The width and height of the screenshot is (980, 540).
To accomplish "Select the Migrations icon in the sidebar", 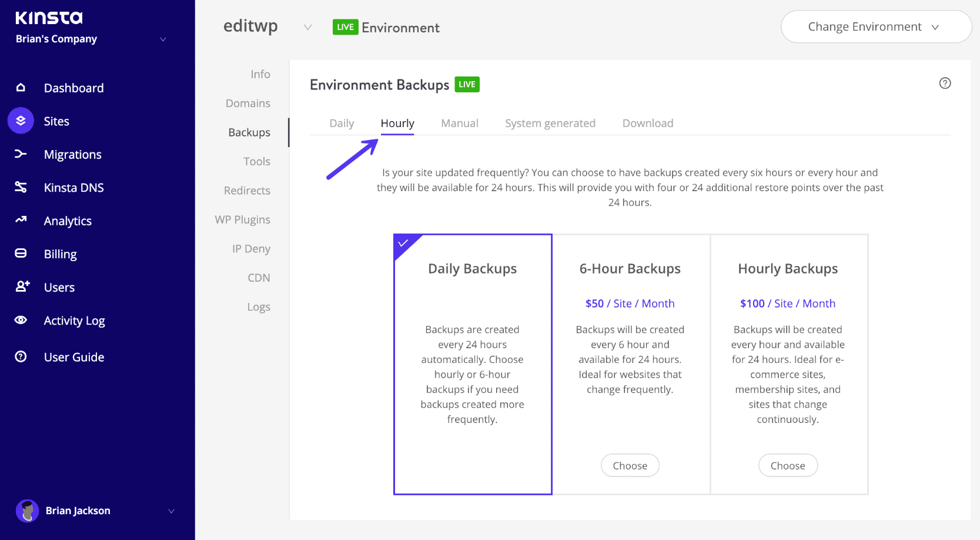I will click(x=21, y=154).
